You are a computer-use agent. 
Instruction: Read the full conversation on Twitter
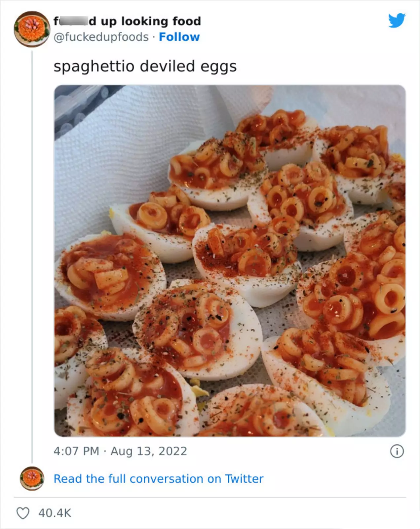pos(158,479)
